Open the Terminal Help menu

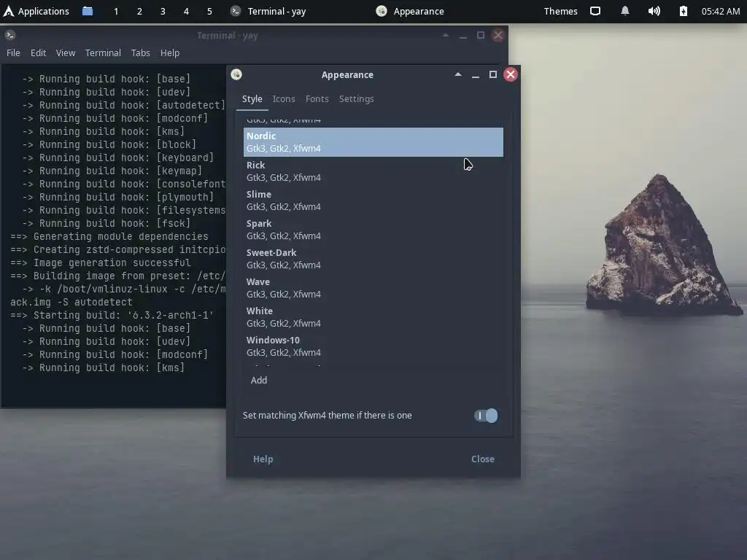[169, 52]
